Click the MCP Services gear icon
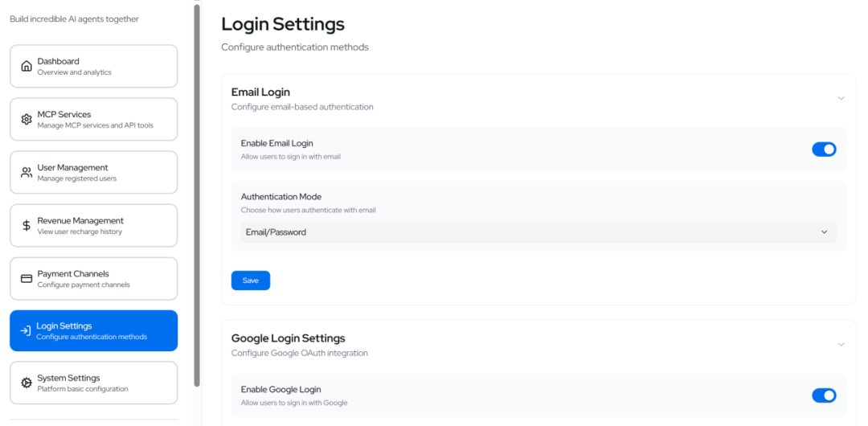Image resolution: width=868 pixels, height=426 pixels. tap(26, 120)
